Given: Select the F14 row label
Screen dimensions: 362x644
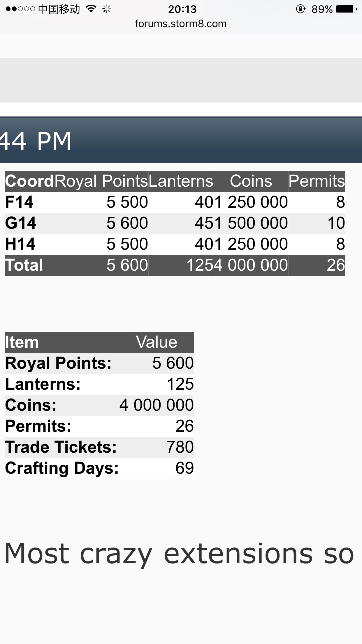Looking at the screenshot, I should (x=19, y=202).
